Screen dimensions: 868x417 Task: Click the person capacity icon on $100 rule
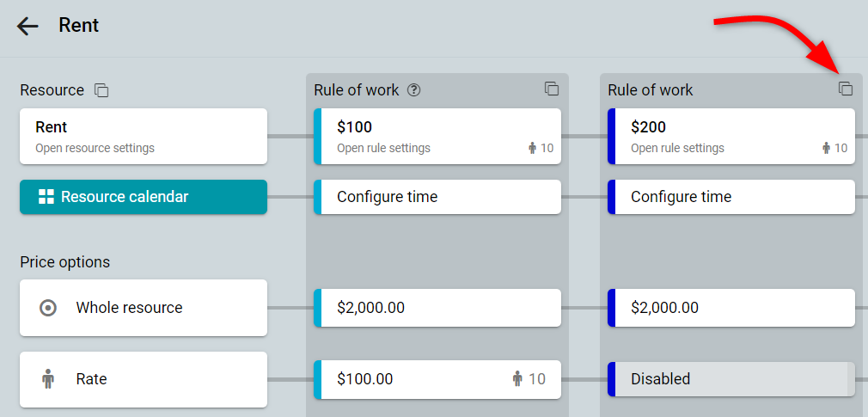[533, 148]
